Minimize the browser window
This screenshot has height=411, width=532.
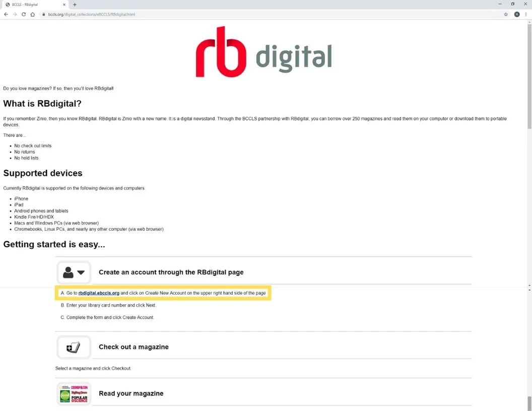[x=500, y=4]
